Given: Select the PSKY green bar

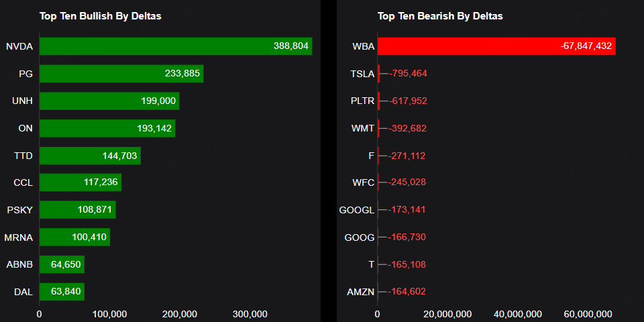Looking at the screenshot, I should [x=77, y=210].
